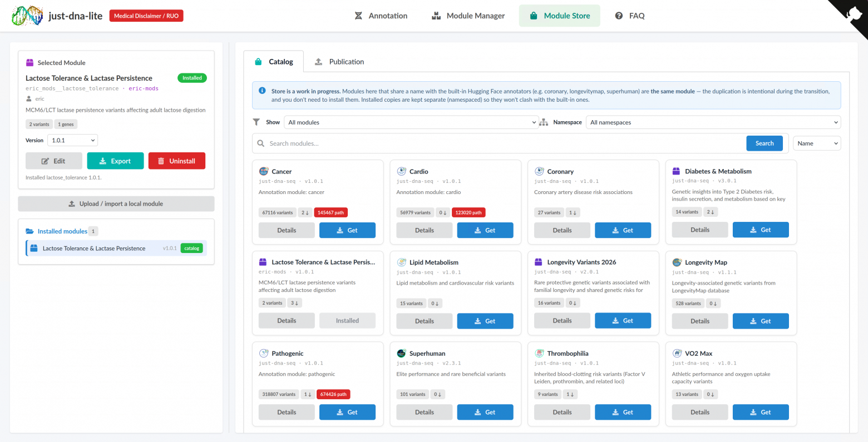
Task: Click the box icon in Lactose installed row
Action: click(x=34, y=249)
